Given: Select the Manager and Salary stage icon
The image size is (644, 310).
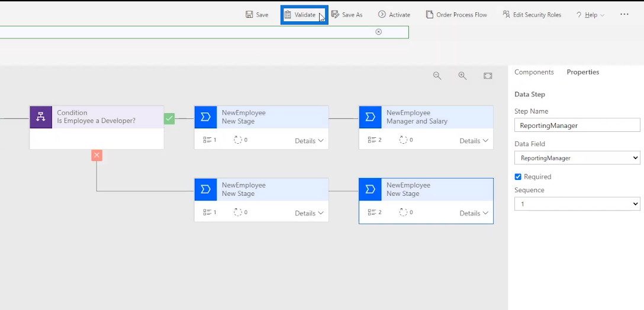Looking at the screenshot, I should click(370, 117).
